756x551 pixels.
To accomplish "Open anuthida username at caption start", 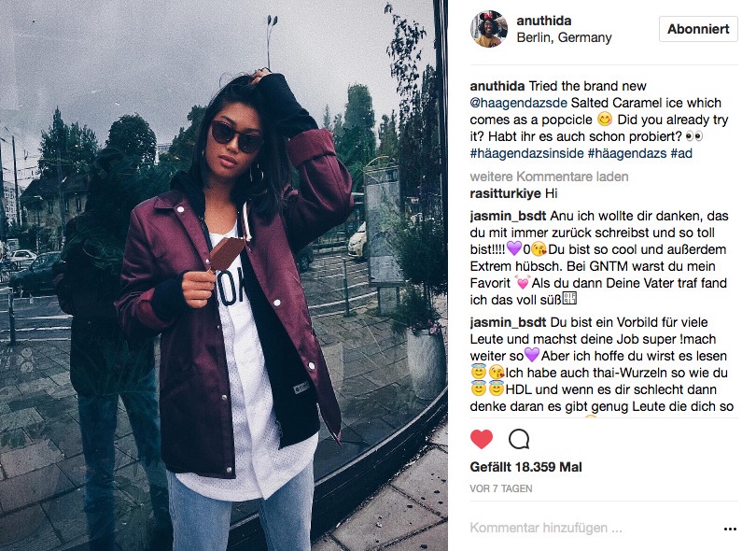I will tap(497, 86).
